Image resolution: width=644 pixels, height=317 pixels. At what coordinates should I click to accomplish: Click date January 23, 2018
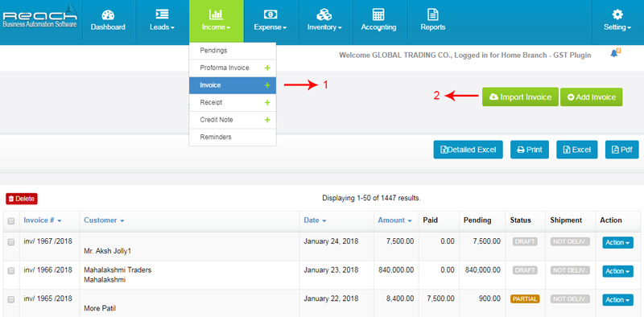coord(331,270)
